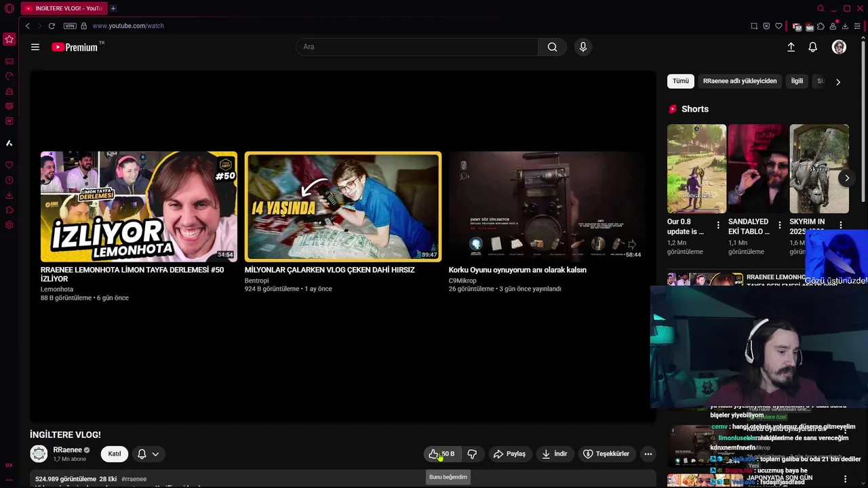The height and width of the screenshot is (488, 868).
Task: Open browser downloads in toolbar
Action: (845, 26)
